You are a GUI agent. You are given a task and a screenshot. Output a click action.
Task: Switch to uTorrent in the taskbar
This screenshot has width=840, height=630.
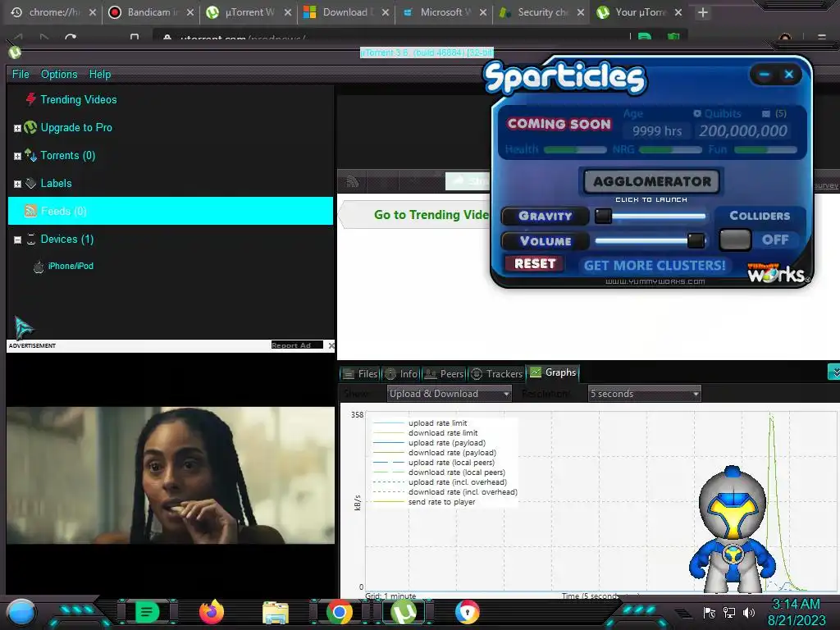404,612
